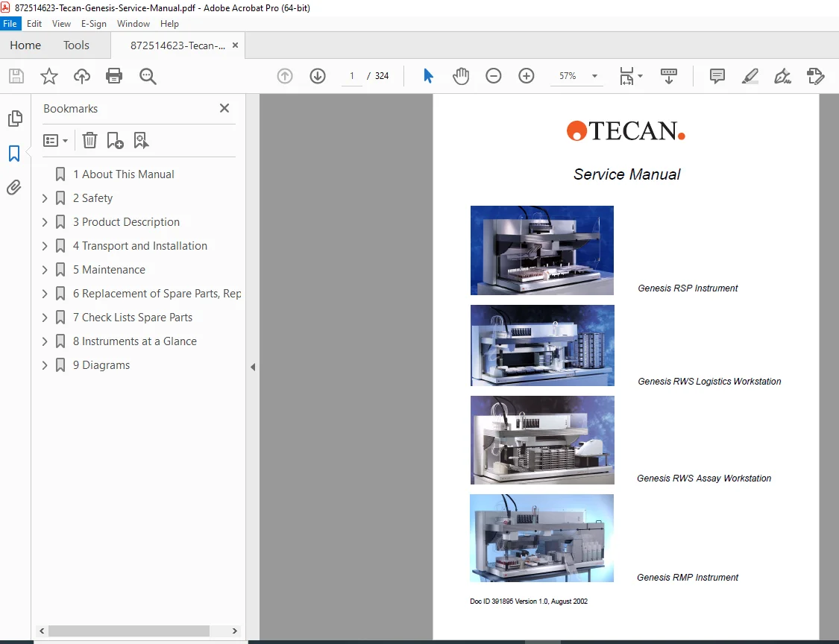Click the Save file icon
Viewport: 839px width, 644px height.
pyautogui.click(x=16, y=76)
